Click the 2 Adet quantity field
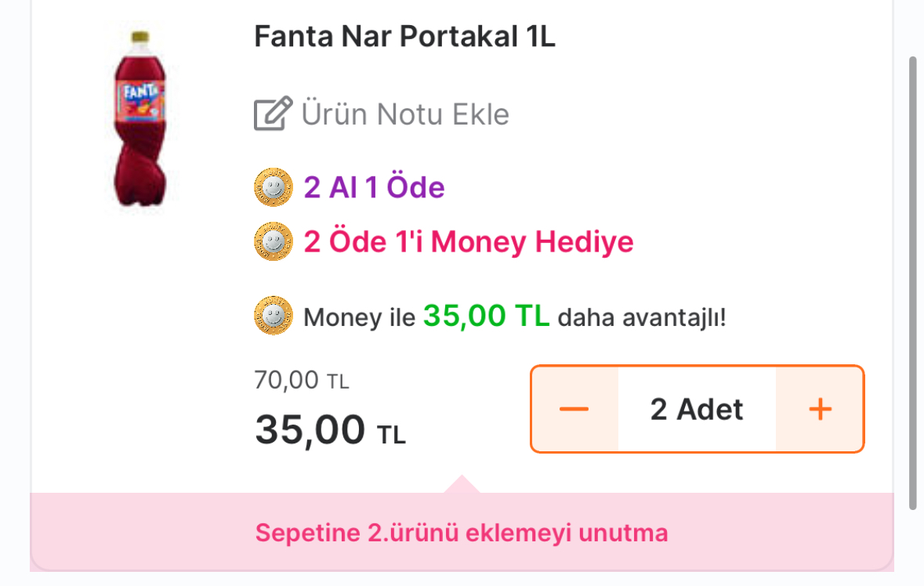 pyautogui.click(x=697, y=409)
